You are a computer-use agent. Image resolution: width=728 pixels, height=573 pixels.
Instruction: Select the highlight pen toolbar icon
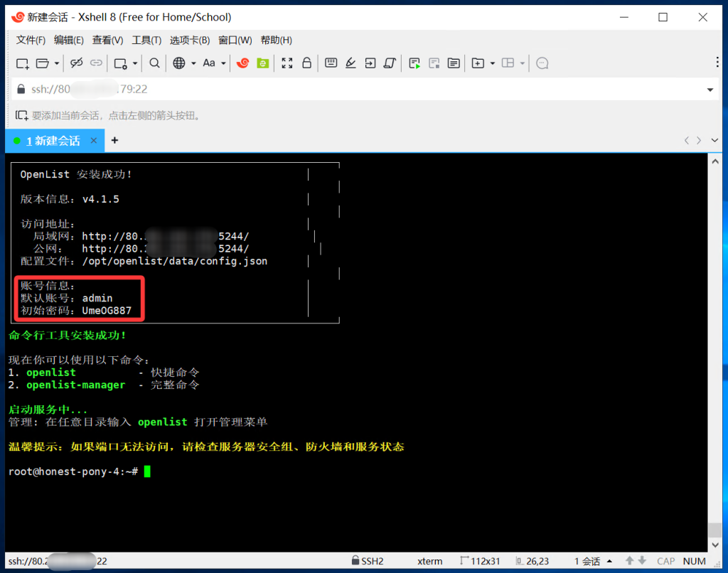[x=350, y=63]
